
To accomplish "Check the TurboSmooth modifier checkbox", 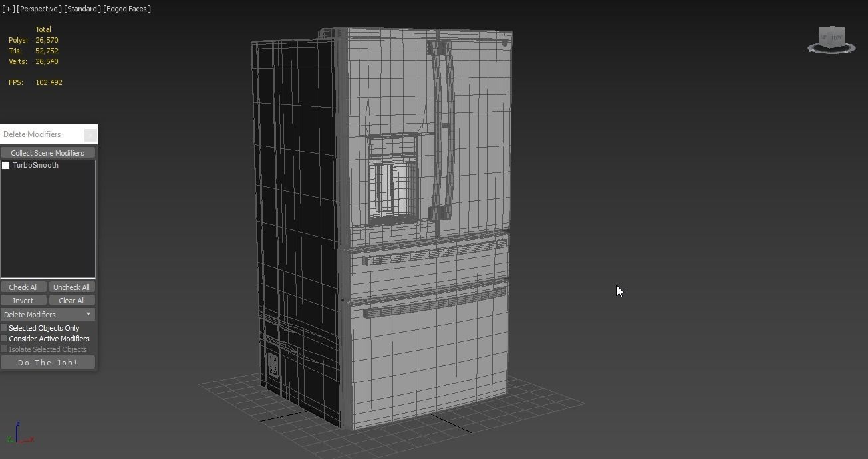I will pyautogui.click(x=6, y=165).
